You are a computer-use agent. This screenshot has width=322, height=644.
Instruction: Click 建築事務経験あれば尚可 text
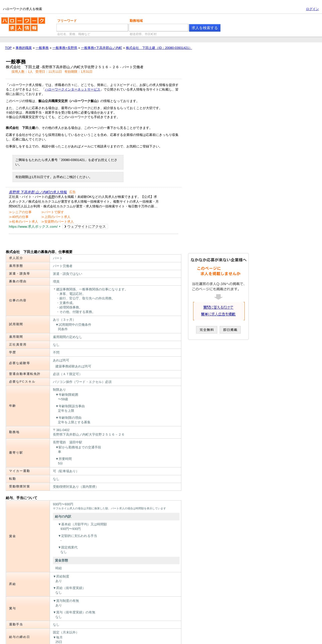(x=73, y=366)
